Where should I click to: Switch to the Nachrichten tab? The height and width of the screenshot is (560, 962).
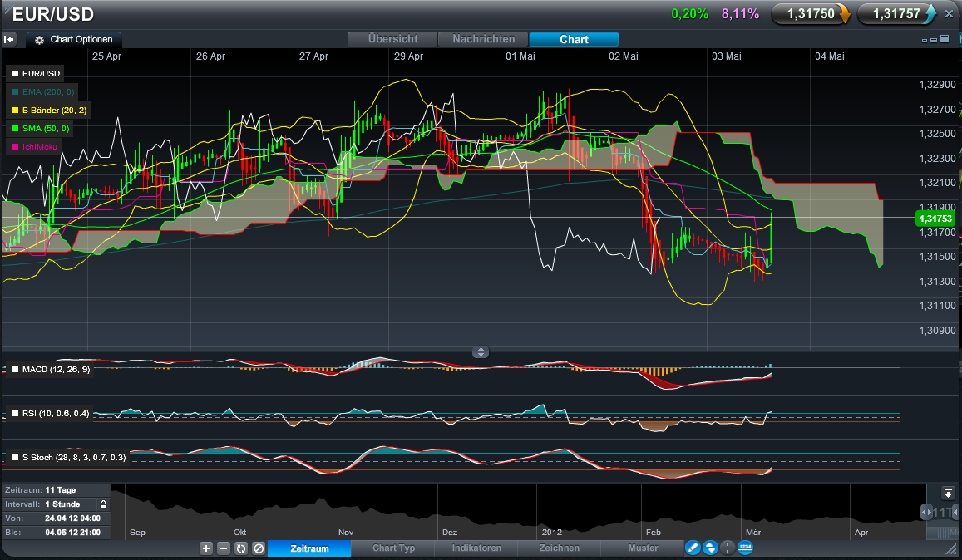(x=483, y=39)
